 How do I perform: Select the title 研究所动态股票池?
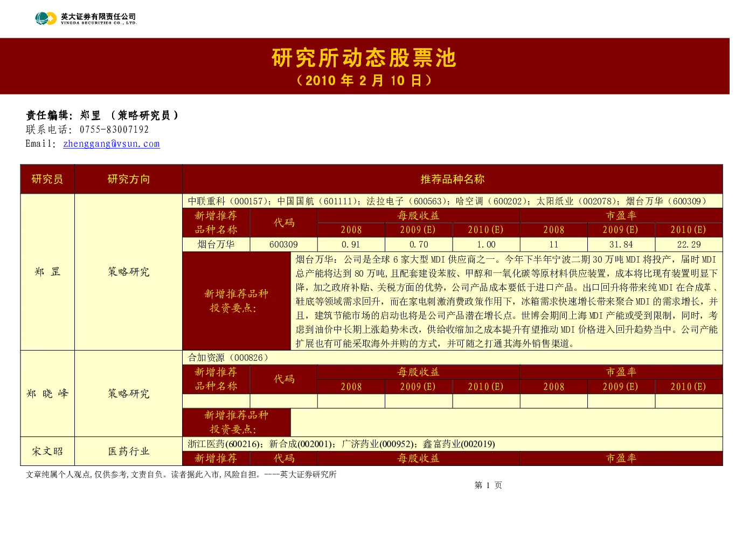pyautogui.click(x=364, y=58)
